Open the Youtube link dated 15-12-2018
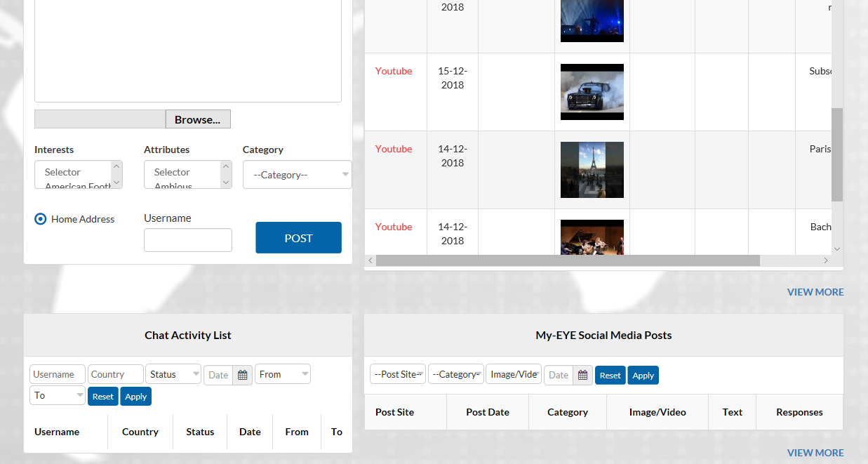The image size is (868, 464). [394, 71]
